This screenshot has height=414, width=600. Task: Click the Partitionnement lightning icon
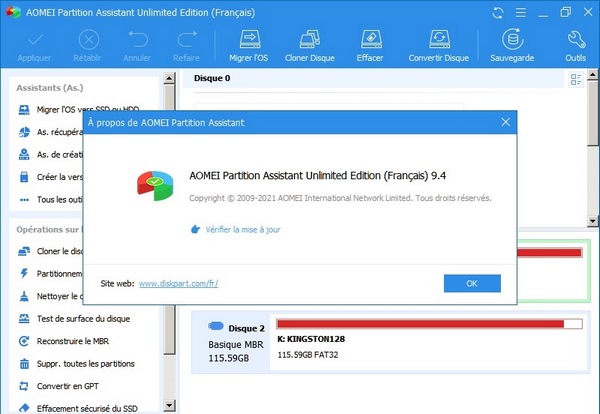(x=24, y=273)
